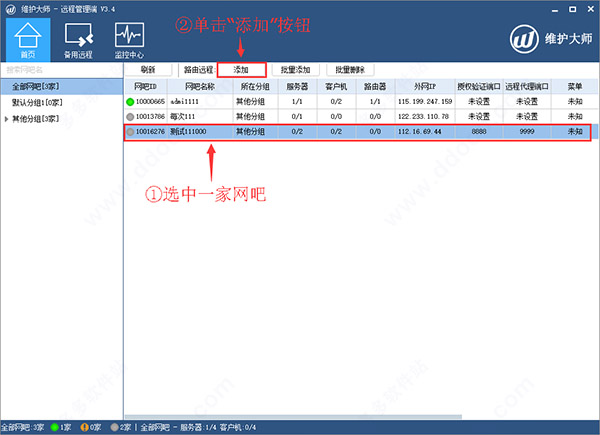Click the 维护大师 brand logo
600x435 pixels.
point(551,39)
